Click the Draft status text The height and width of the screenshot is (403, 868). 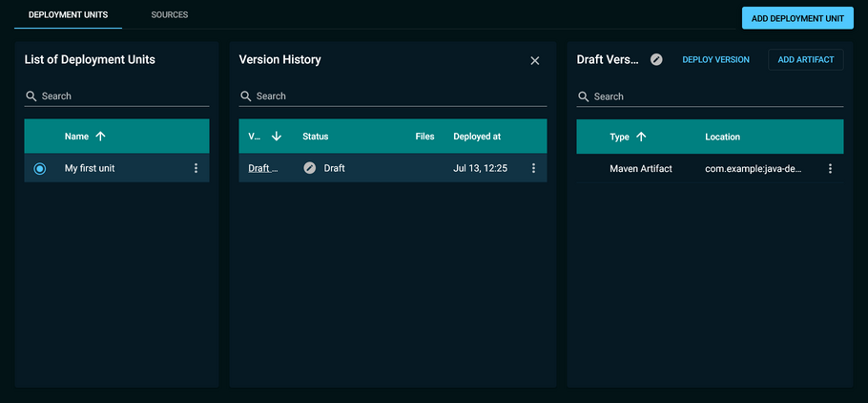335,168
